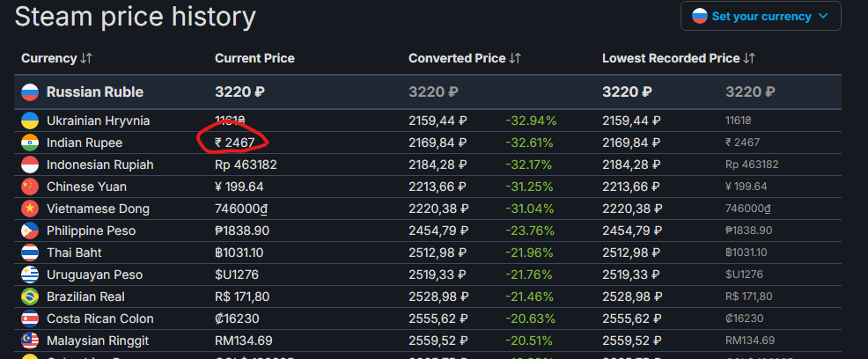This screenshot has height=359, width=868.
Task: Click the RM134.69 current price
Action: coord(244,341)
